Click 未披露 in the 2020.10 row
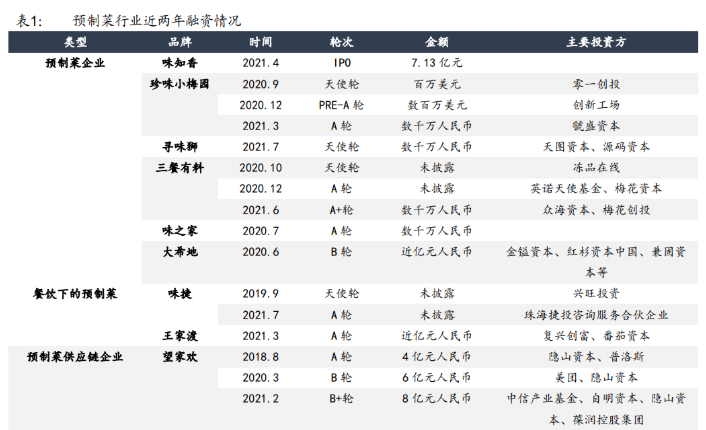Viewport: 706px width, 430px height. point(437,168)
